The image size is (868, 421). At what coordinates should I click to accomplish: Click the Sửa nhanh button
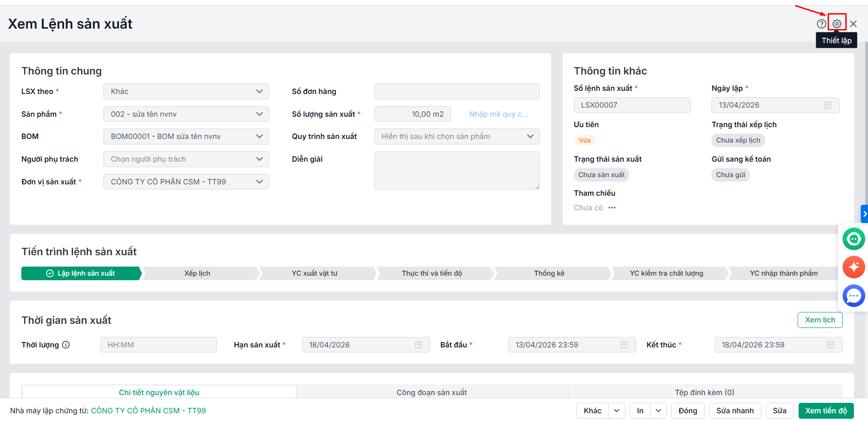[x=735, y=411]
